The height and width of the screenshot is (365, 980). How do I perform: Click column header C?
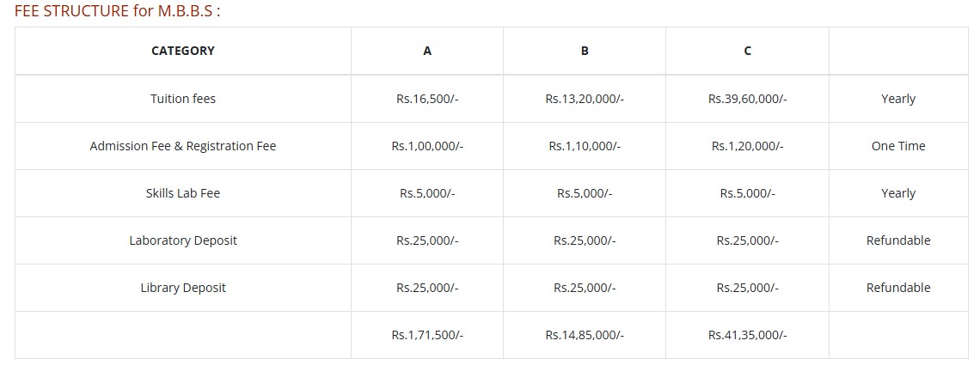(x=748, y=52)
